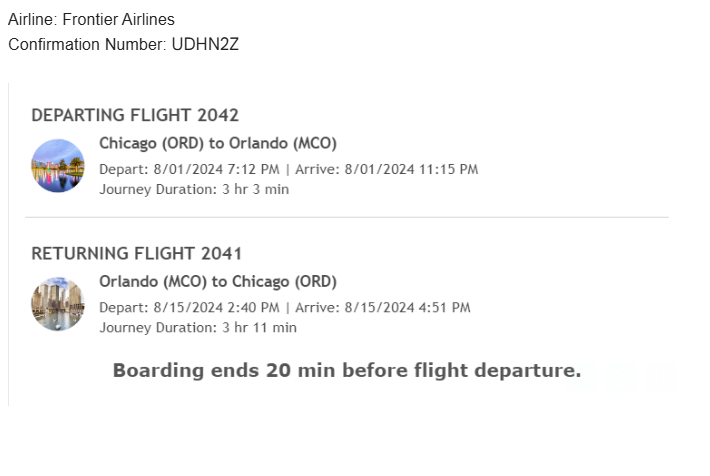Click the Boarding ends 20 min notice

(347, 370)
